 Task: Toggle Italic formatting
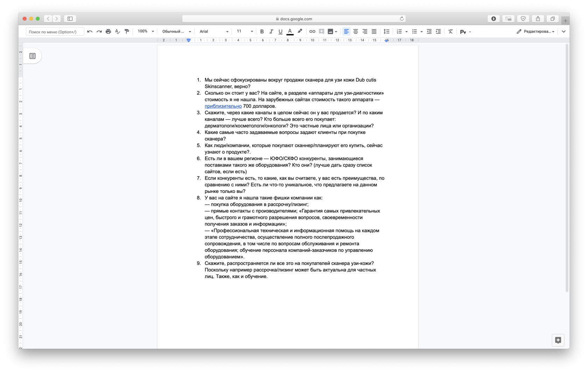271,31
